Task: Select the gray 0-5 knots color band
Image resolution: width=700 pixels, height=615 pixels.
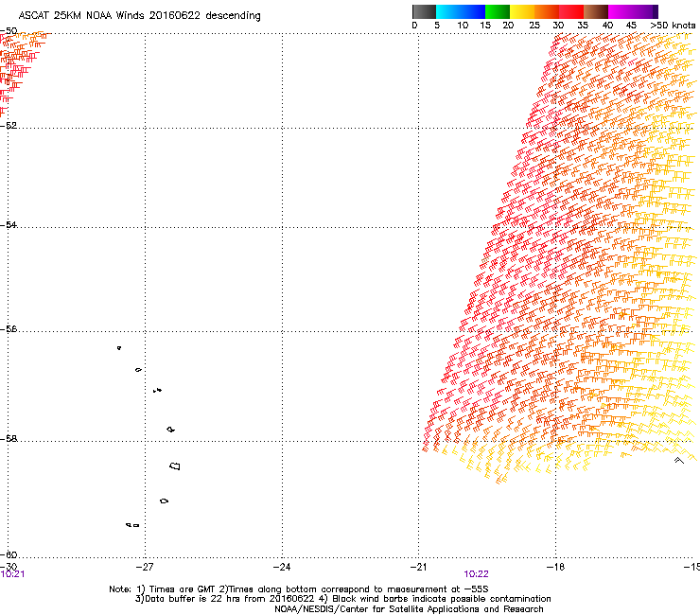Action: pyautogui.click(x=424, y=11)
